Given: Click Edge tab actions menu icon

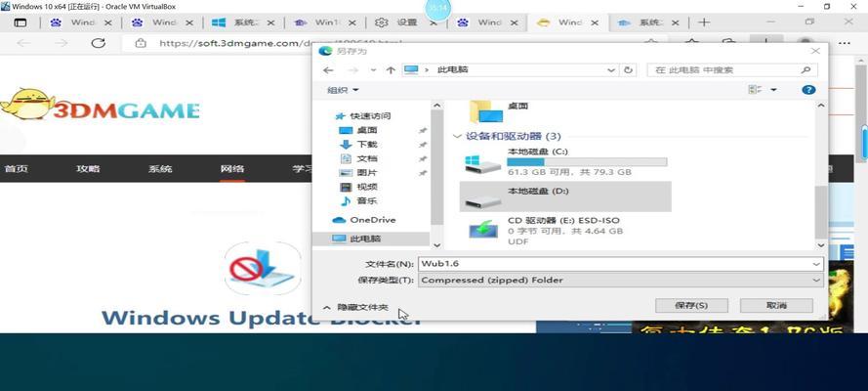Looking at the screenshot, I should pyautogui.click(x=20, y=22).
